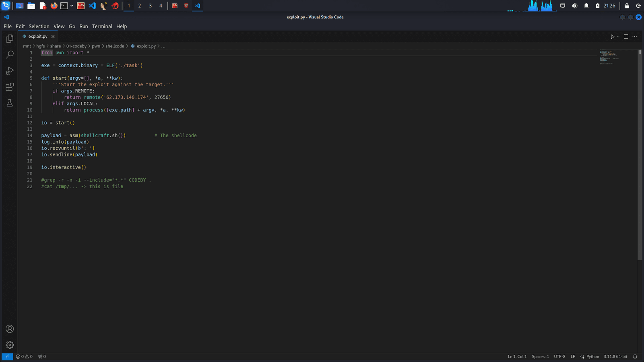Open the system volume control

click(574, 6)
